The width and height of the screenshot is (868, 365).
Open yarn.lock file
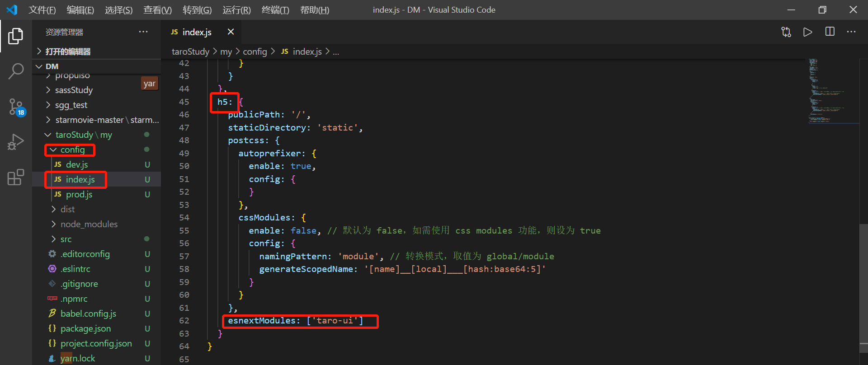[x=96, y=358]
